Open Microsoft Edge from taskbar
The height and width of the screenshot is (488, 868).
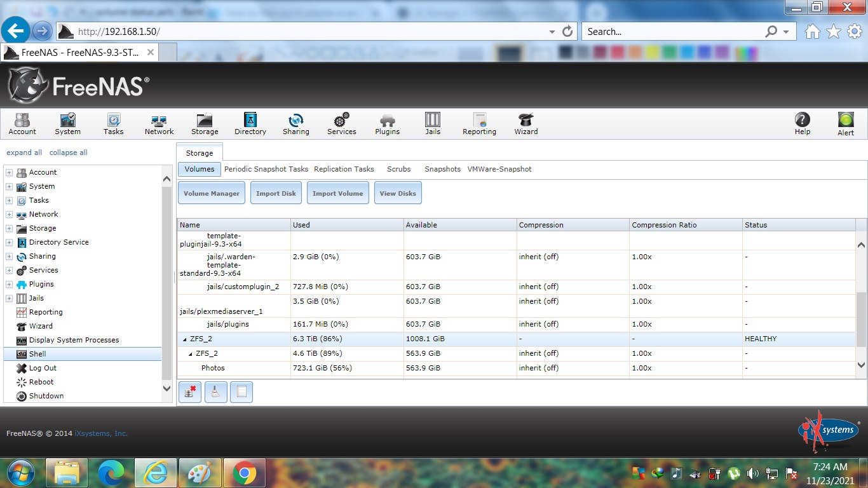click(x=111, y=473)
